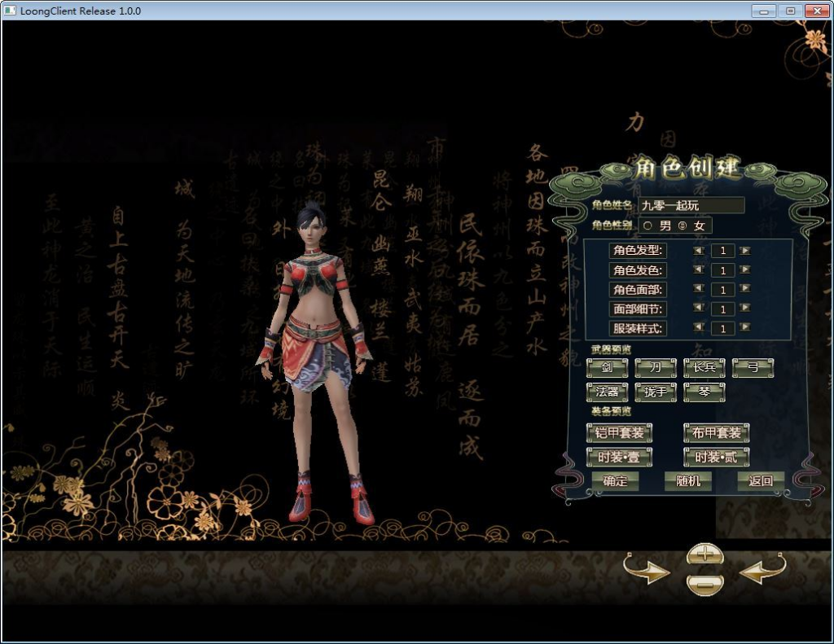The height and width of the screenshot is (644, 834).
Task: Preview the 刀 blade weapon
Action: pos(655,368)
